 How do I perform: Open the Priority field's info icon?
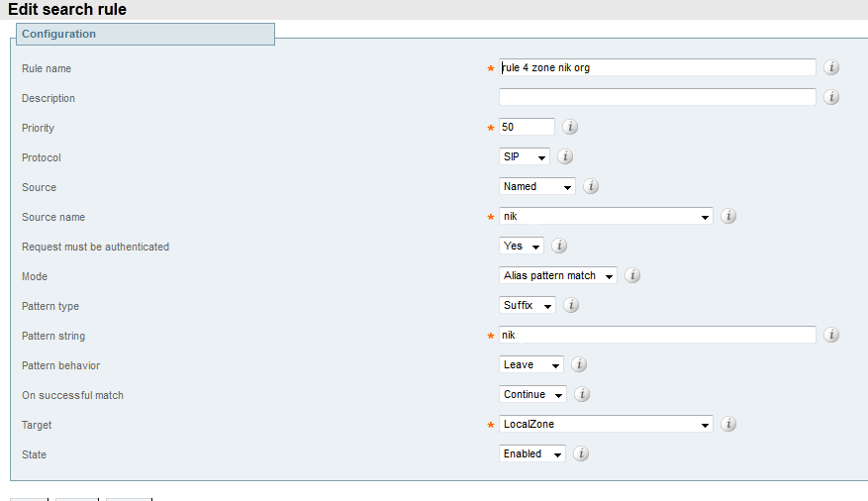570,127
